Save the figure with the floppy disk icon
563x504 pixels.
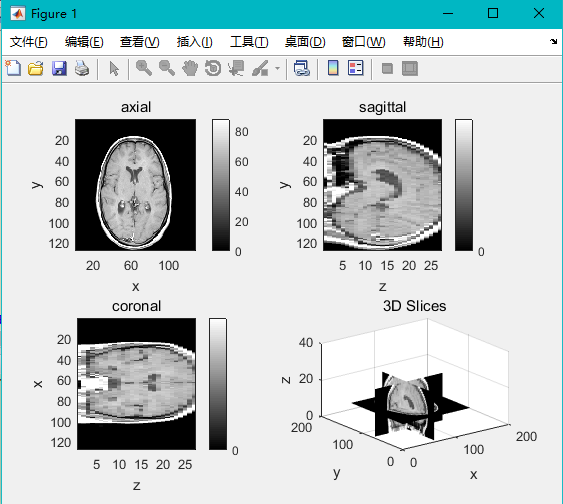[x=59, y=68]
